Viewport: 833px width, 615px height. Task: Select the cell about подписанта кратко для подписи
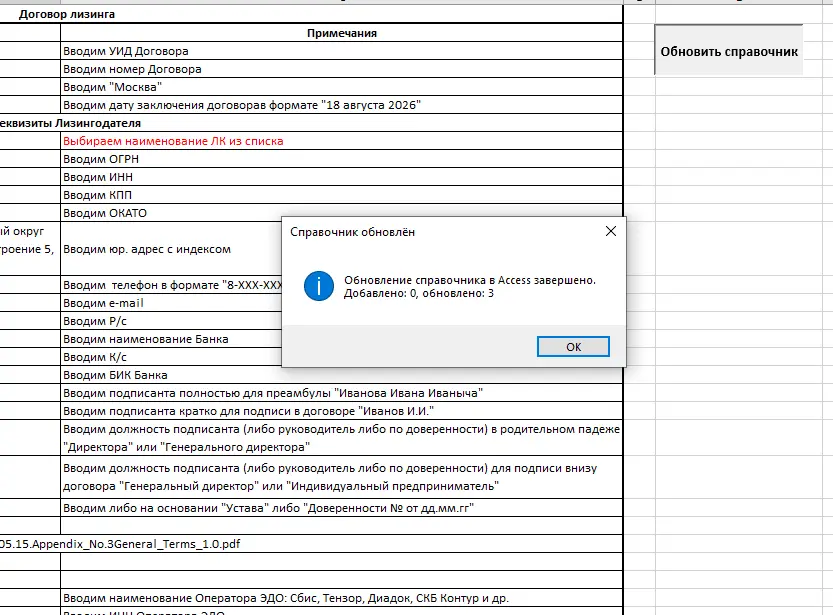click(x=342, y=412)
